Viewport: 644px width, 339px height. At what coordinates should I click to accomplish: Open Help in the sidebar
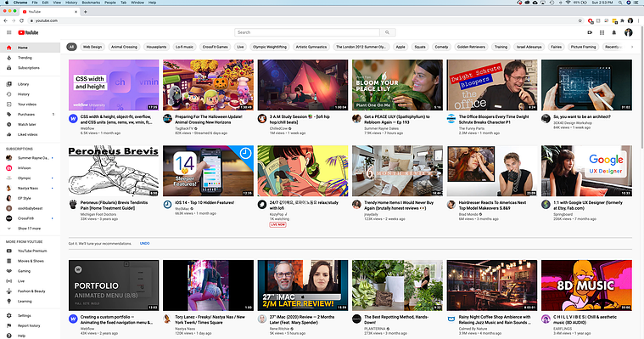(30, 336)
